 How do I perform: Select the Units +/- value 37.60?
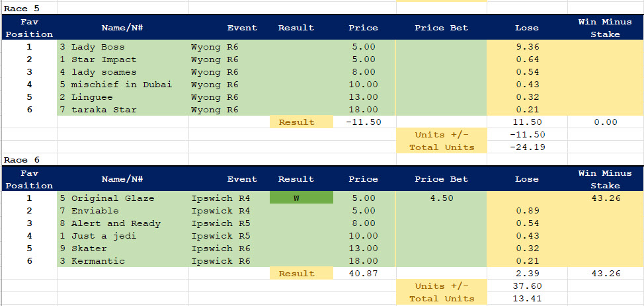[526, 286]
